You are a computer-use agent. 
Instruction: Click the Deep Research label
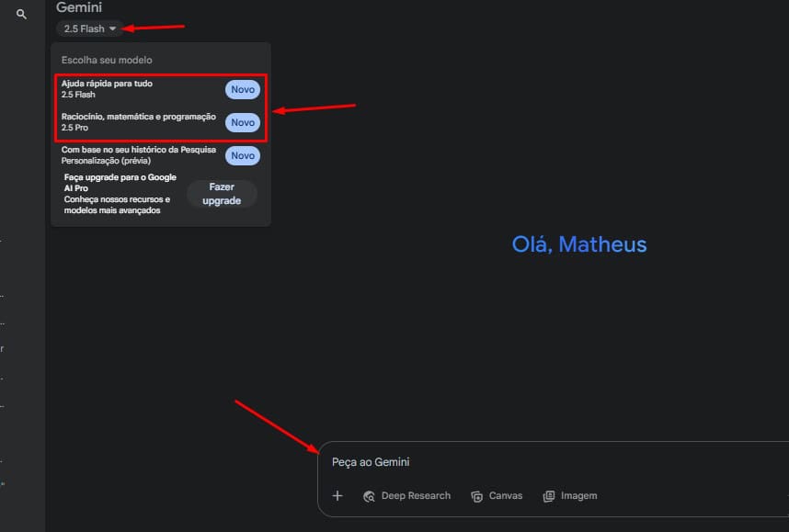click(416, 496)
